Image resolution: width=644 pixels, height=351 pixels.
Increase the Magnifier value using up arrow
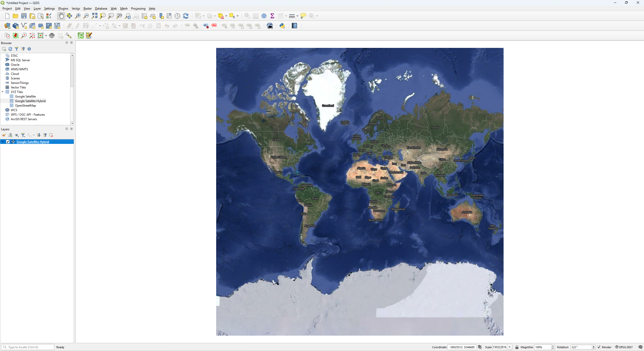[553, 346]
